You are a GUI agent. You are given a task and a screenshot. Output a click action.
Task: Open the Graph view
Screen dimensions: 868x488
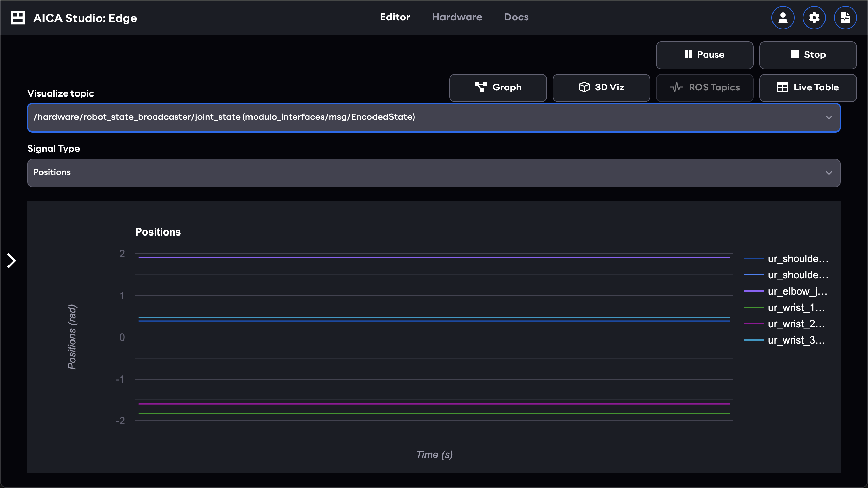point(498,88)
